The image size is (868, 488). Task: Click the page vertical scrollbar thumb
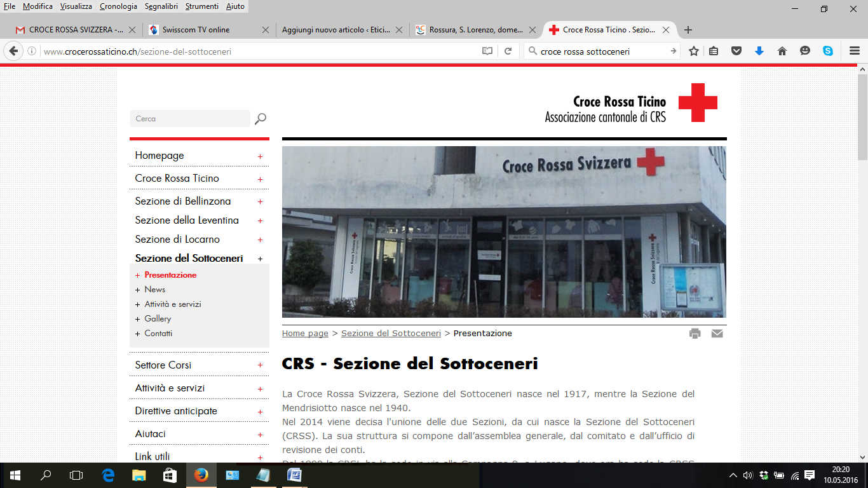pos(862,116)
